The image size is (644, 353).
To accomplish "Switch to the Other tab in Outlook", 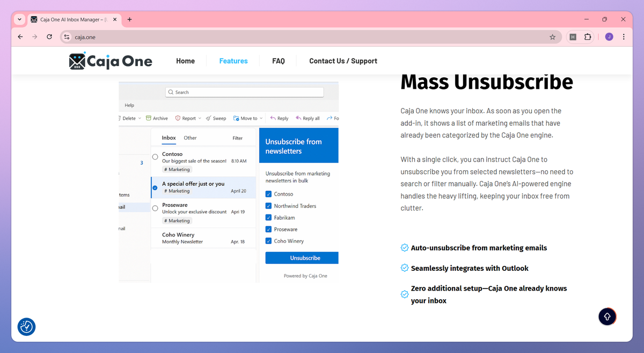I will coord(191,138).
